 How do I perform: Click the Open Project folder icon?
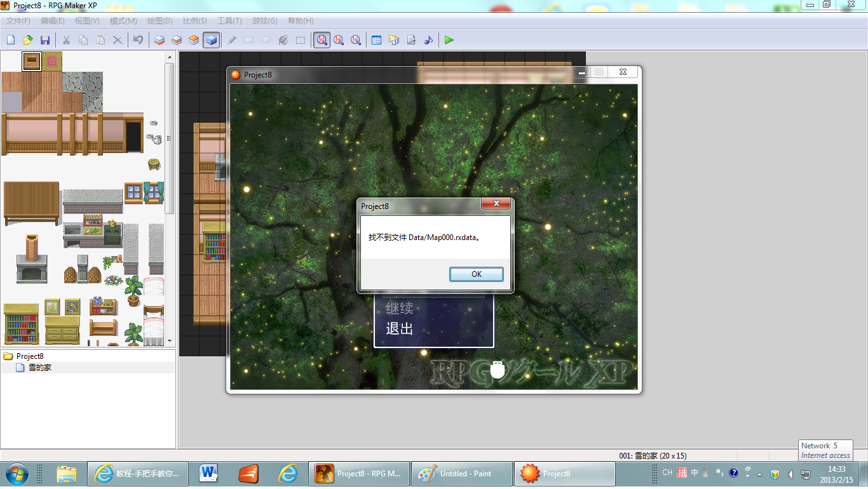click(28, 40)
